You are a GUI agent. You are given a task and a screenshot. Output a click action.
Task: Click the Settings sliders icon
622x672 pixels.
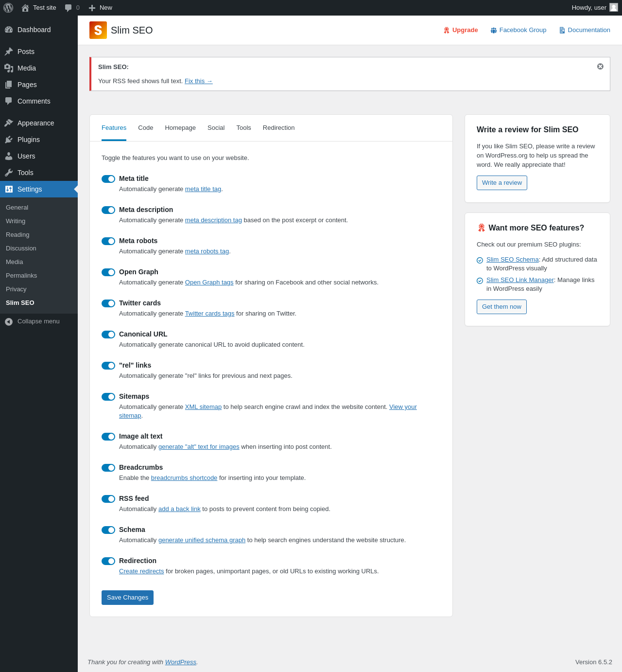[x=9, y=189]
